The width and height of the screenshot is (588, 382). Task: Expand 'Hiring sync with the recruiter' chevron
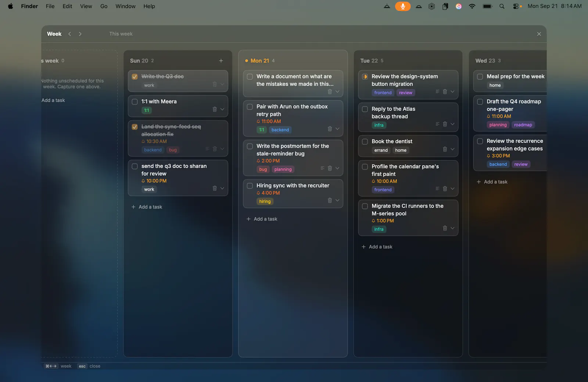(337, 200)
